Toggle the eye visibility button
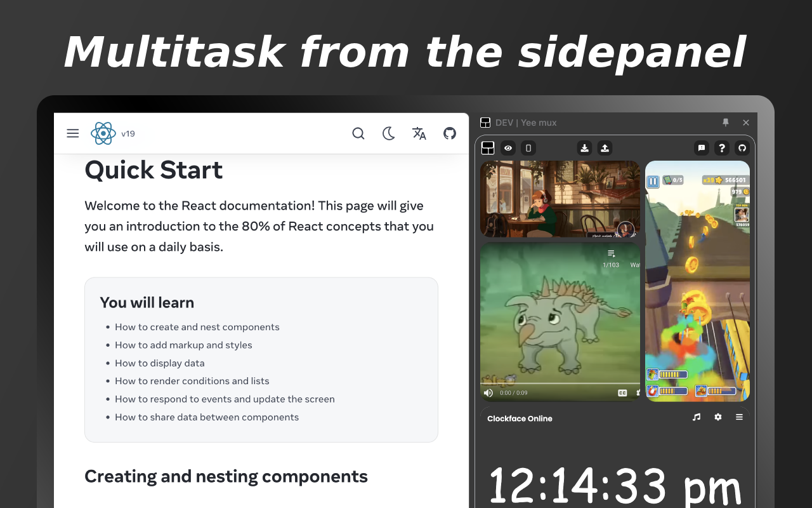 click(x=508, y=148)
